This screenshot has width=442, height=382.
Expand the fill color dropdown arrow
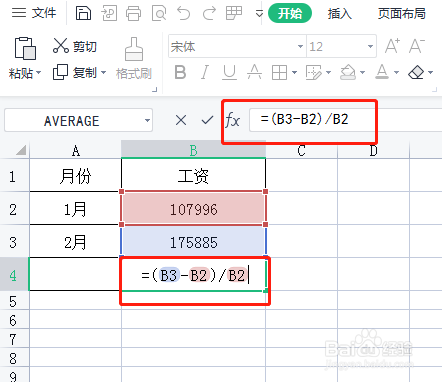pyautogui.click(x=362, y=72)
